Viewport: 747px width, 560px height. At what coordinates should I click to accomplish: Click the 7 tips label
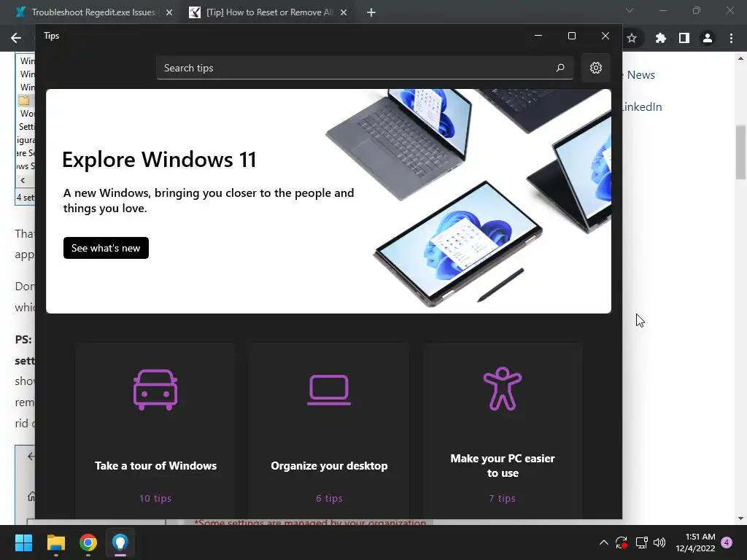pyautogui.click(x=502, y=498)
